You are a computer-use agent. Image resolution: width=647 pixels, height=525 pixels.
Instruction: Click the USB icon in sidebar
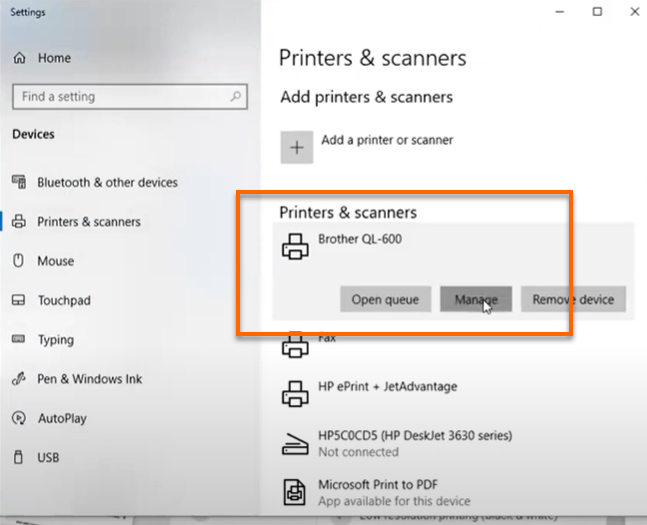pyautogui.click(x=18, y=458)
